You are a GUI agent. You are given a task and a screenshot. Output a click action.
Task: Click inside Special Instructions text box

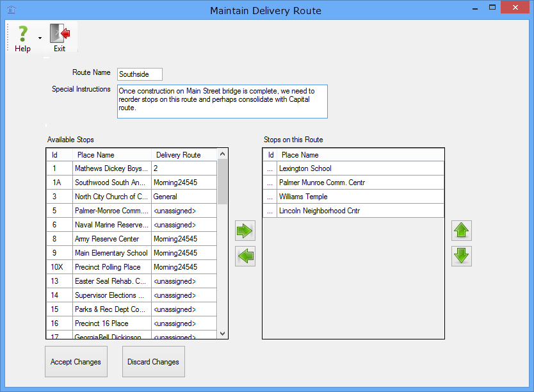coord(222,101)
